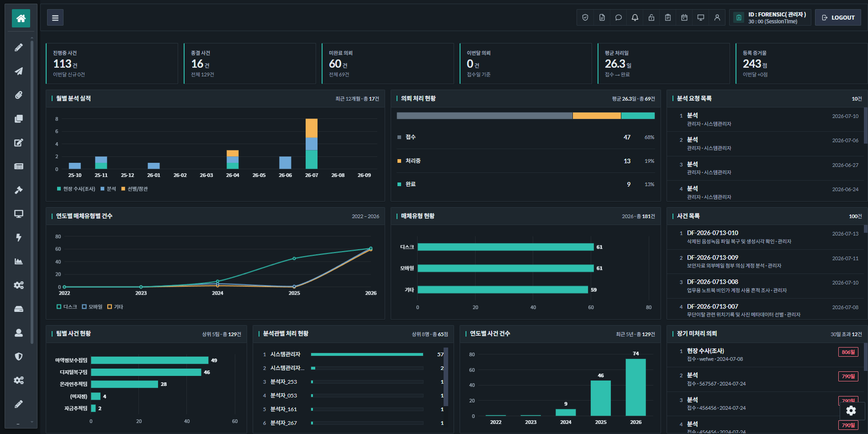The height and width of the screenshot is (434, 868).
Task: Open the notification bell icon
Action: [x=635, y=18]
